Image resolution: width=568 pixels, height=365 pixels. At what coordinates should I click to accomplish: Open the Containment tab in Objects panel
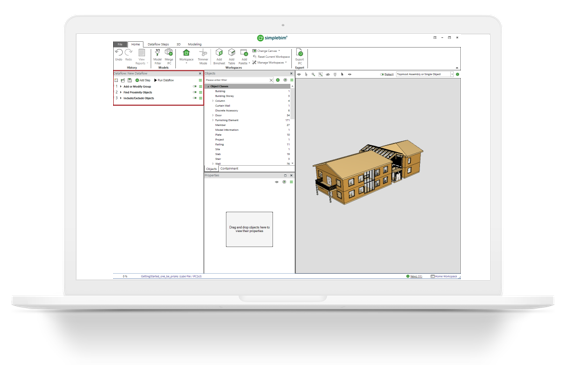[229, 169]
